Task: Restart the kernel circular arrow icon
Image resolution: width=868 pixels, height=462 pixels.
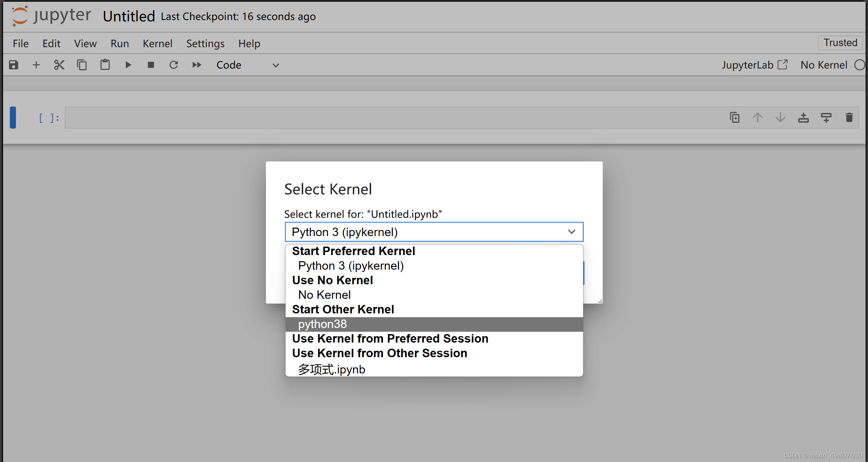Action: (x=174, y=65)
